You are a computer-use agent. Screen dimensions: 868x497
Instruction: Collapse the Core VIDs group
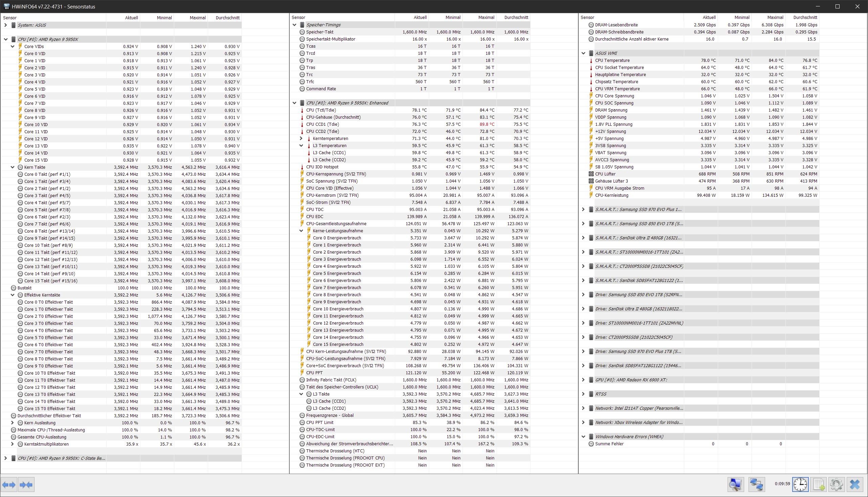13,46
